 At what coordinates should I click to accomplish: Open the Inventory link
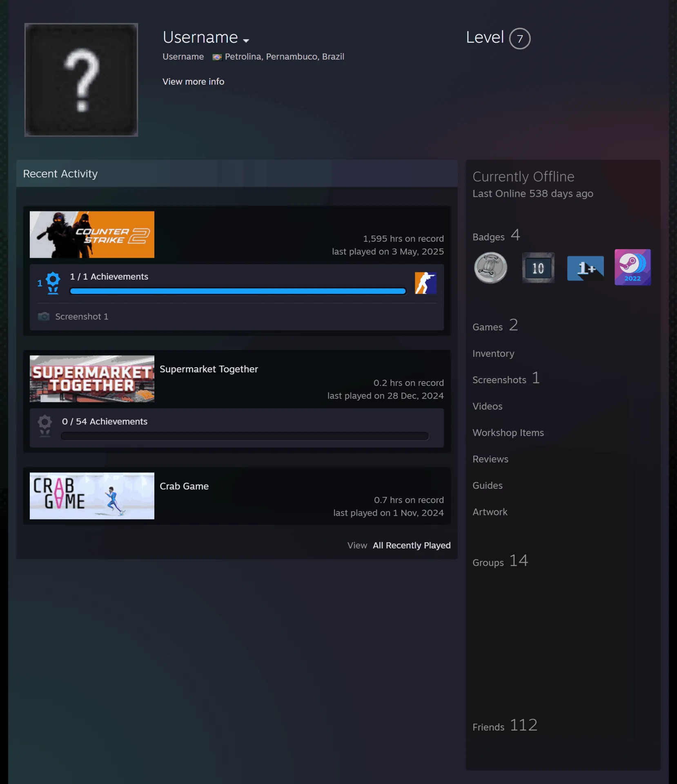(493, 354)
